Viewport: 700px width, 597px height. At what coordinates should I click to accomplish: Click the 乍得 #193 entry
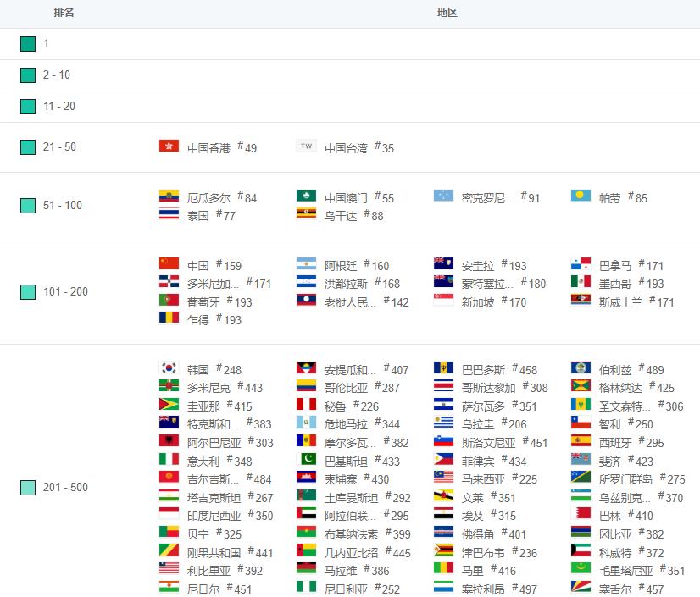pos(201,318)
